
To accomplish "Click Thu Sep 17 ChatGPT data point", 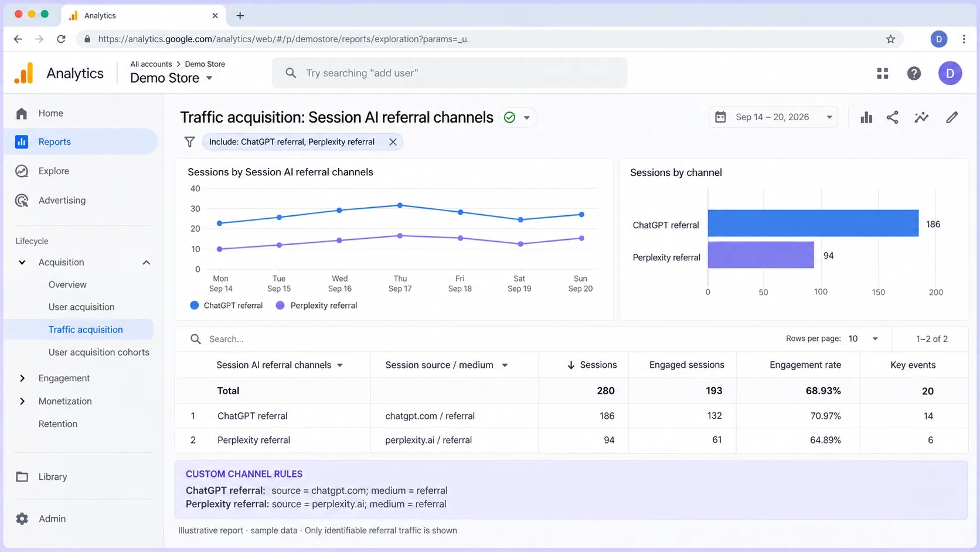I will click(400, 205).
